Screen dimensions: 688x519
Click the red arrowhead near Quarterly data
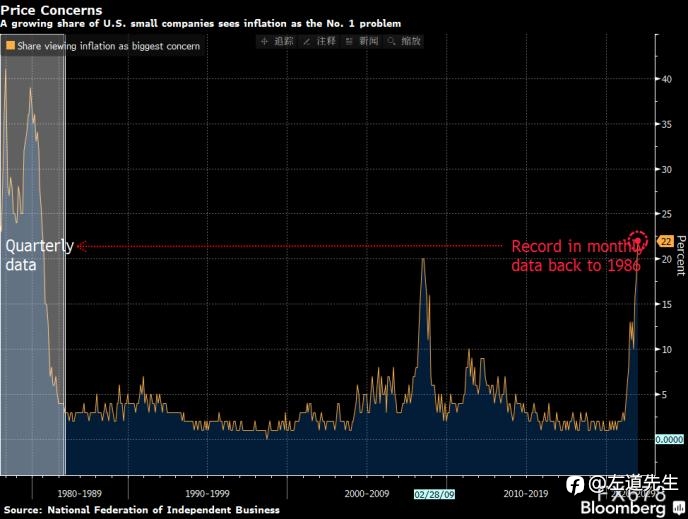[82, 246]
